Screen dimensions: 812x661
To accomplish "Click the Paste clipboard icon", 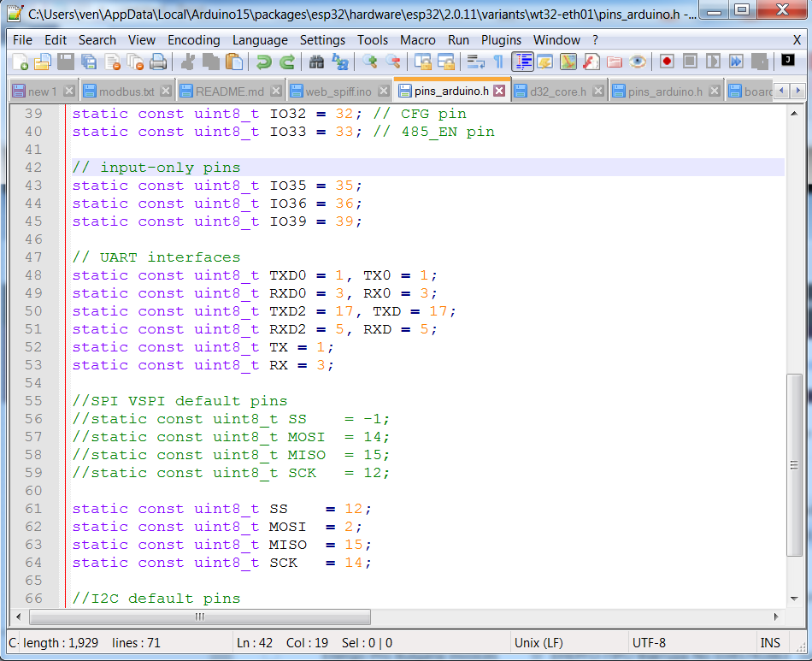I will pos(233,62).
